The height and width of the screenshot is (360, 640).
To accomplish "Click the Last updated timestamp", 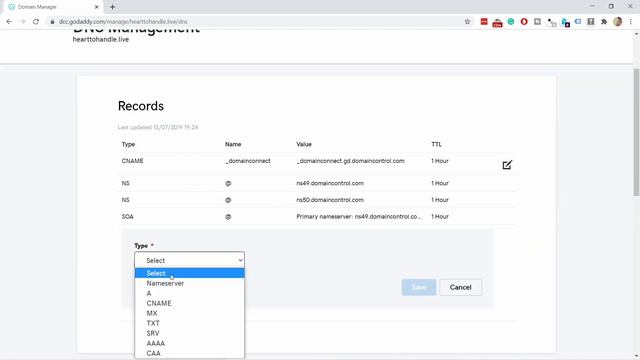I will tap(158, 127).
